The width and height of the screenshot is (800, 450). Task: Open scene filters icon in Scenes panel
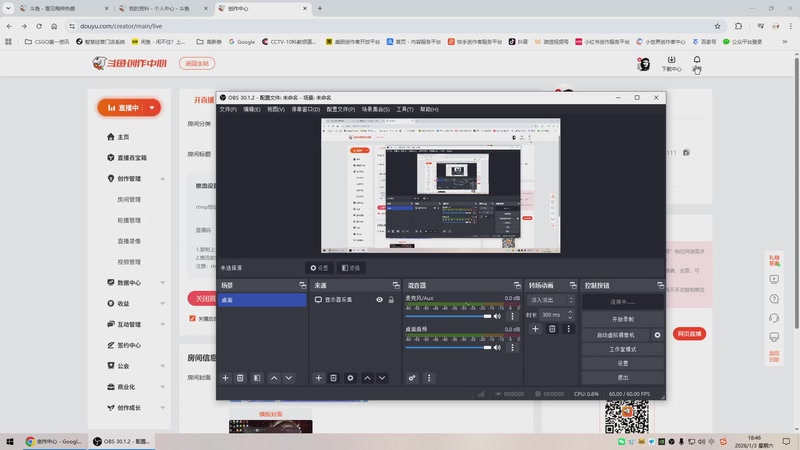(x=257, y=378)
